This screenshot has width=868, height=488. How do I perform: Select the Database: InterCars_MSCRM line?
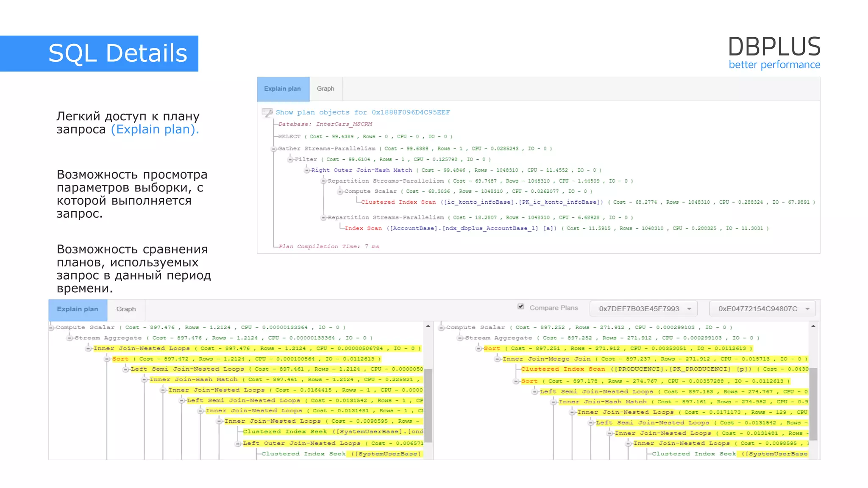[325, 124]
